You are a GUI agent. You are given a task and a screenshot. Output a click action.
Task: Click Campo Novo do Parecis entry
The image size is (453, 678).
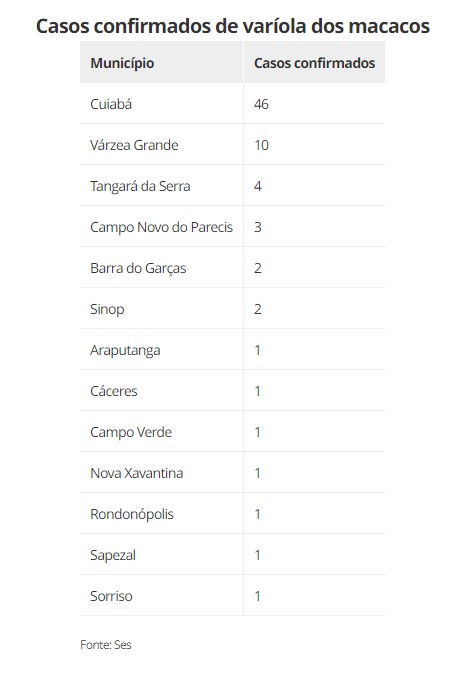pos(161,227)
